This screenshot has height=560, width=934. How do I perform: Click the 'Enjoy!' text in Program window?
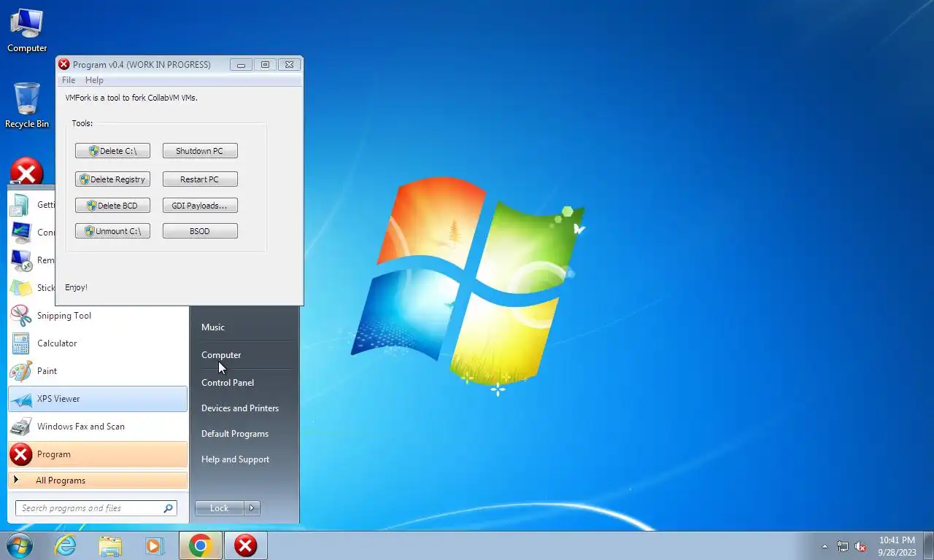76,287
